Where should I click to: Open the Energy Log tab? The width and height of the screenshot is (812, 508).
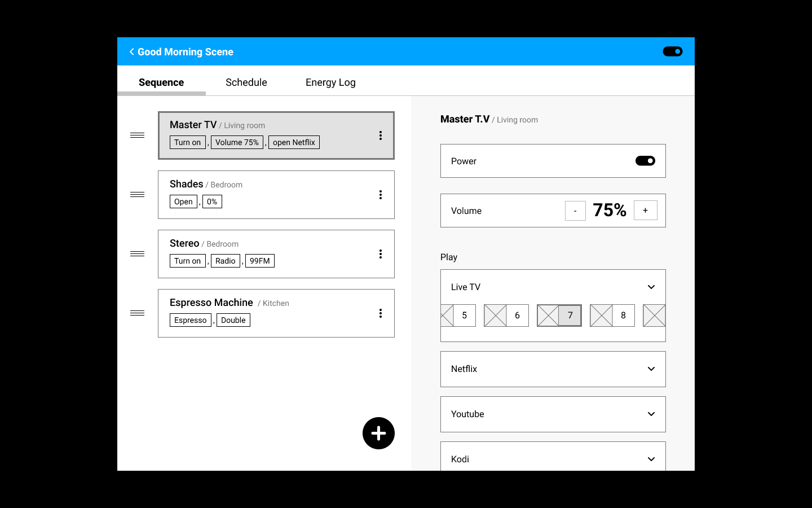click(x=330, y=82)
